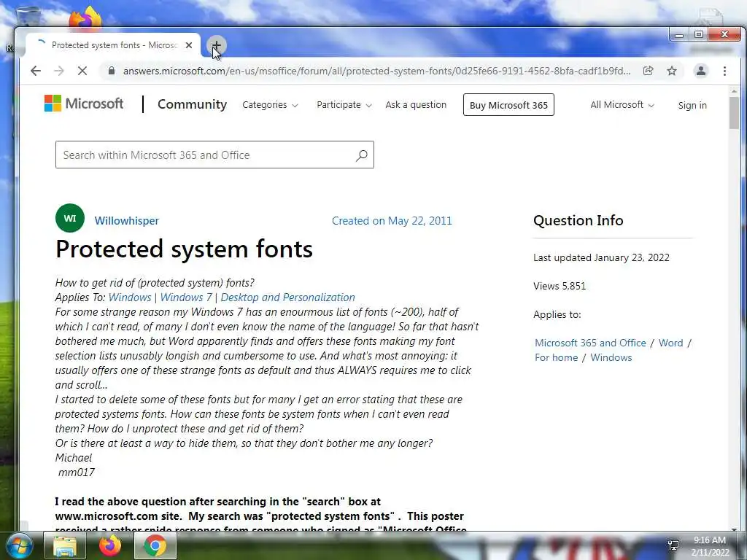Select the Chrome taskbar button

pyautogui.click(x=155, y=545)
